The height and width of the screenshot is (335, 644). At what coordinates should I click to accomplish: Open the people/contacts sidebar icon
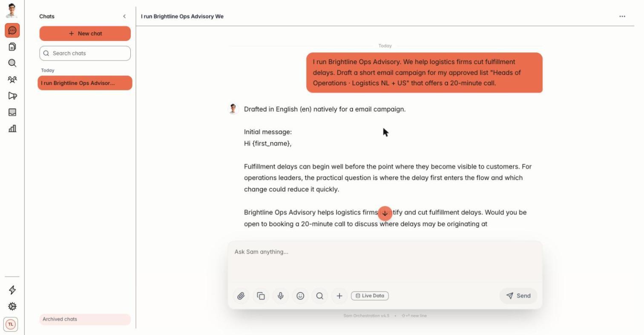point(12,79)
